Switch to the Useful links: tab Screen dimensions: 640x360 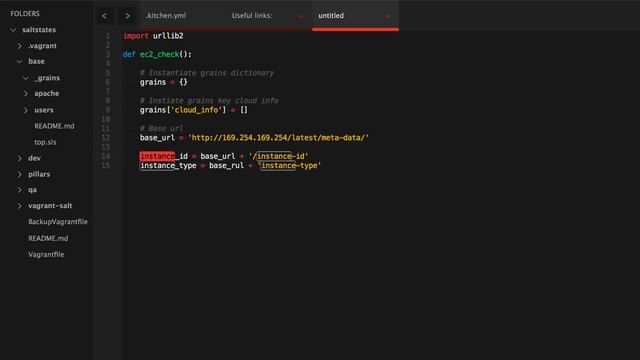point(252,16)
